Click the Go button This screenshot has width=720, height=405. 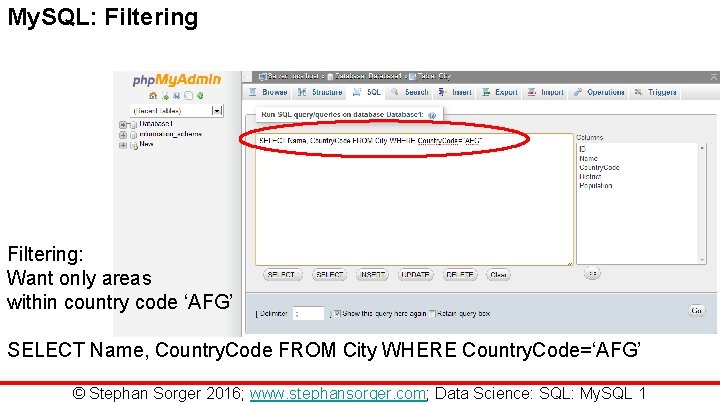pyautogui.click(x=697, y=311)
